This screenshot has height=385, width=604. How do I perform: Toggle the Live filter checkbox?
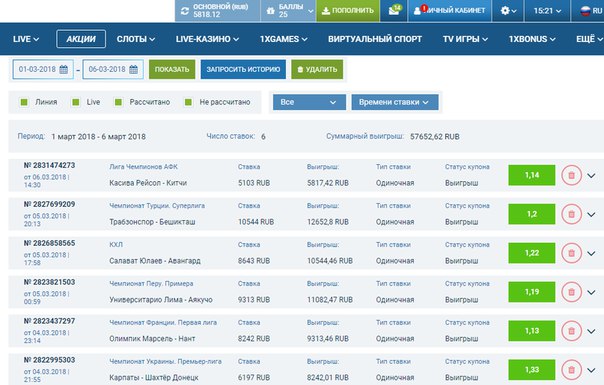tap(76, 102)
